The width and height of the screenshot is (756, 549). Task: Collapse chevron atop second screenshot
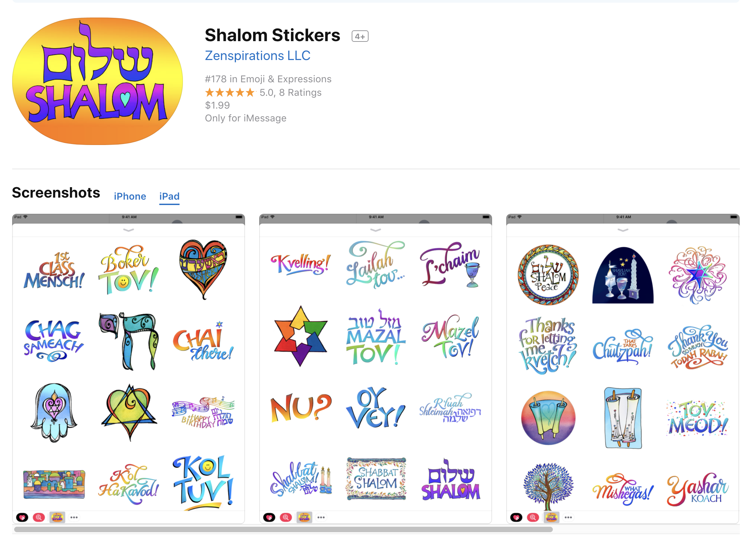[376, 230]
